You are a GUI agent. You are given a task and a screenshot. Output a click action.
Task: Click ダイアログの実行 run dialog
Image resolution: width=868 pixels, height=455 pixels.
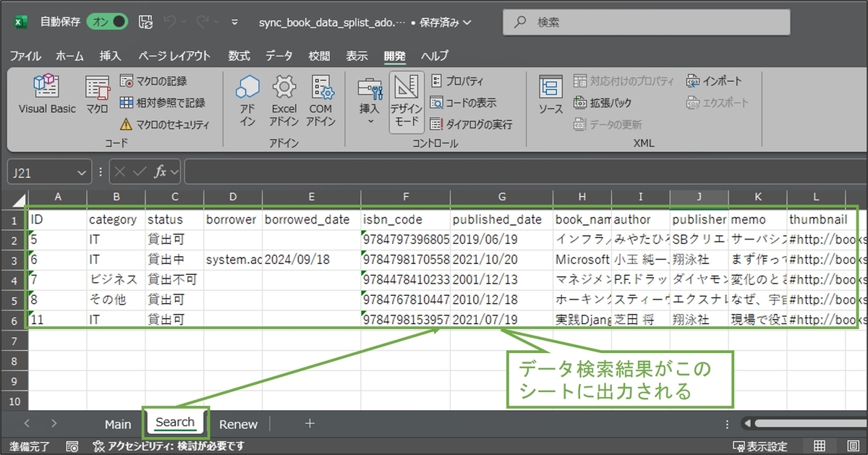471,124
